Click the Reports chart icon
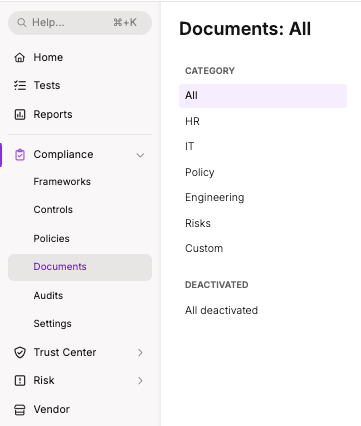 pos(20,115)
